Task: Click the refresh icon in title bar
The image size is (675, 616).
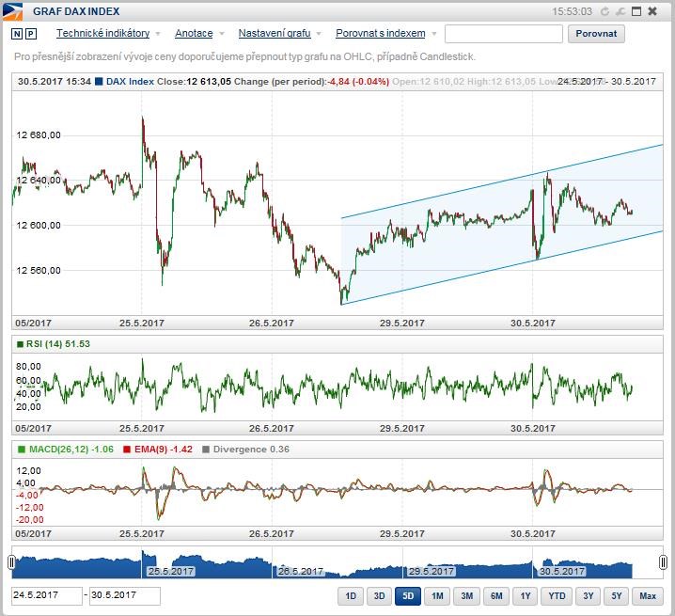Action: (x=604, y=11)
